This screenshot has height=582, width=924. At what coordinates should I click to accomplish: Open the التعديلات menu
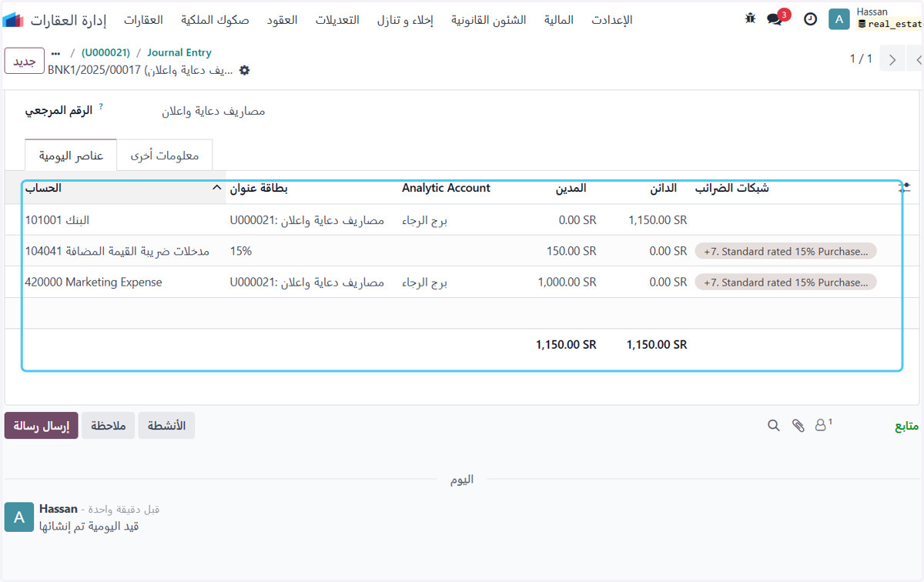337,20
